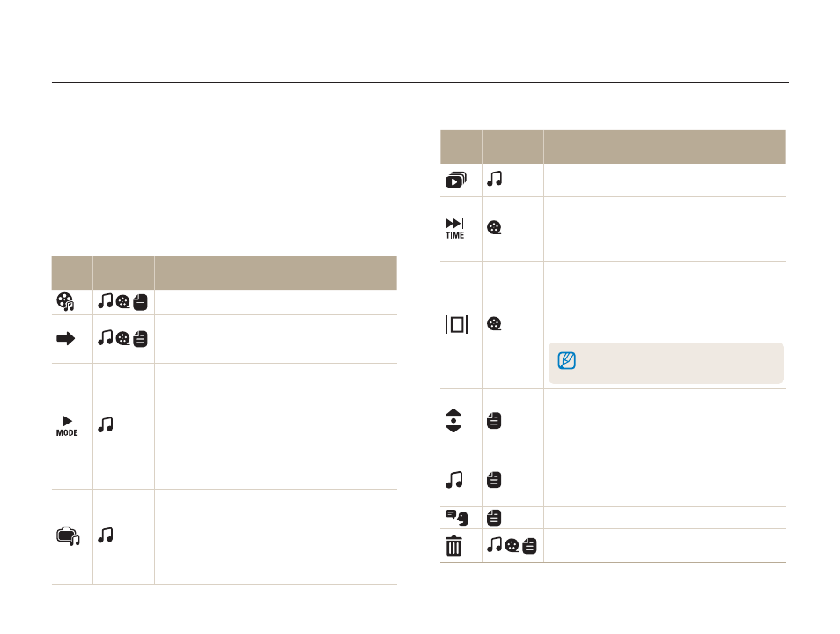Select the speech bubble and face icon
This screenshot has height=634, width=840.
456,518
